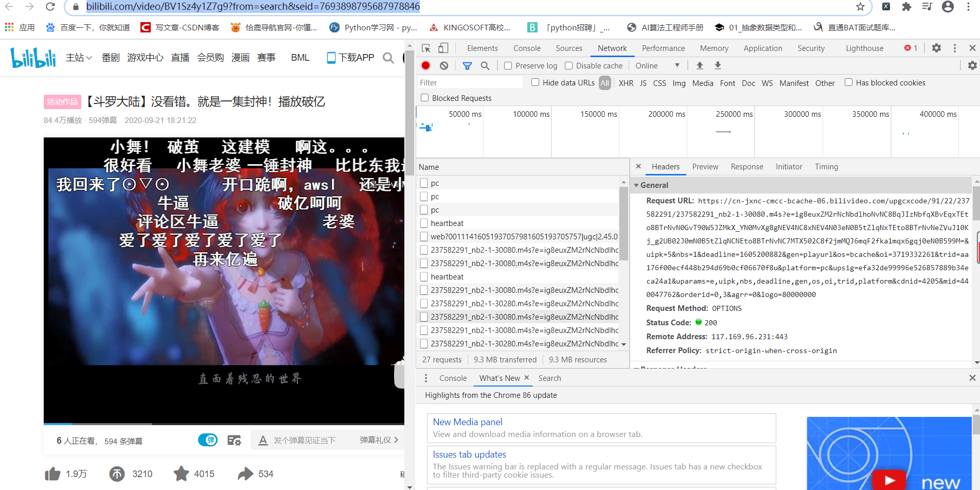This screenshot has width=980, height=490.
Task: Click the red error count badge
Action: coord(911,48)
